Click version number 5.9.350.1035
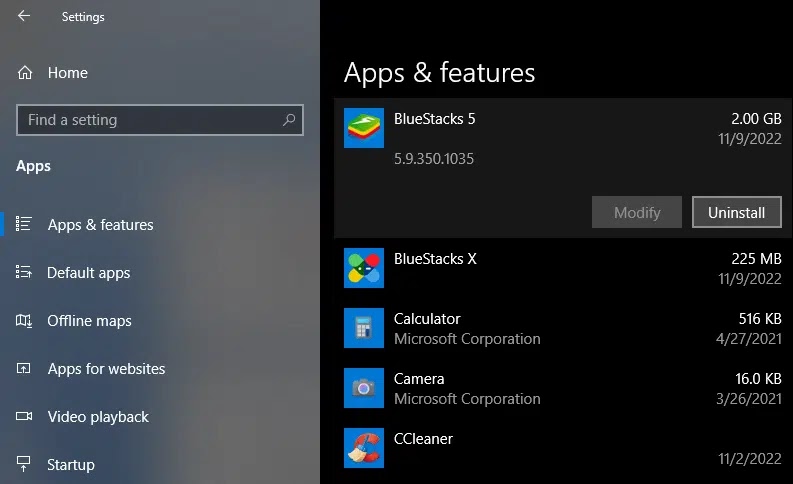 coord(434,159)
